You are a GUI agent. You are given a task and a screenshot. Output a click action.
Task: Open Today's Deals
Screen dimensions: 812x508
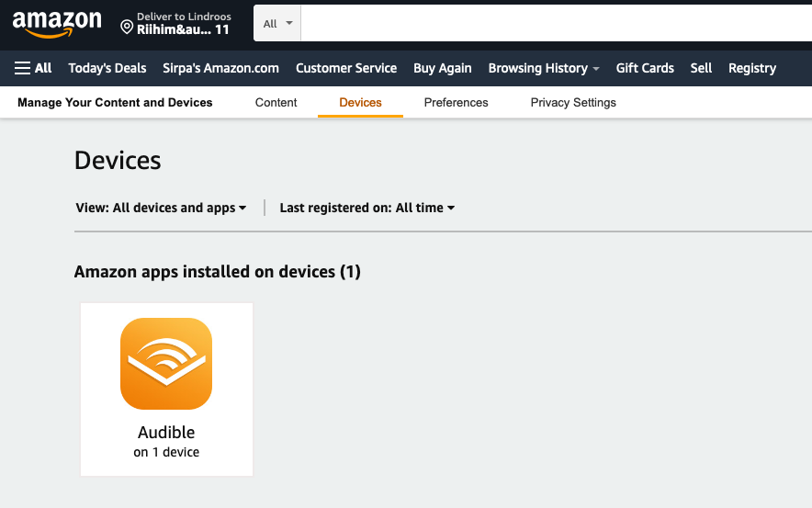point(107,68)
